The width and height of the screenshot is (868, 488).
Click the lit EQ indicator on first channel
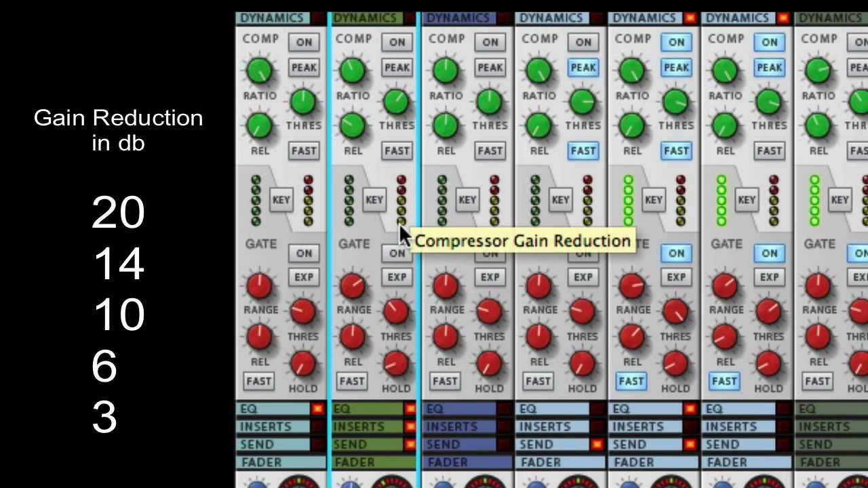[x=317, y=409]
